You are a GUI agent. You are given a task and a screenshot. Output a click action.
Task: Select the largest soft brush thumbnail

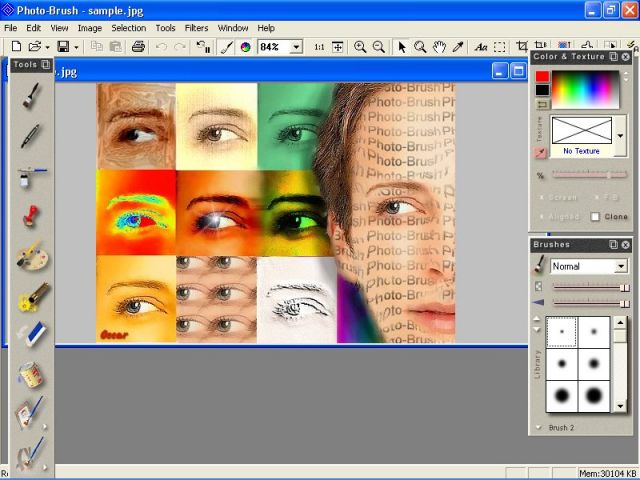tap(594, 396)
